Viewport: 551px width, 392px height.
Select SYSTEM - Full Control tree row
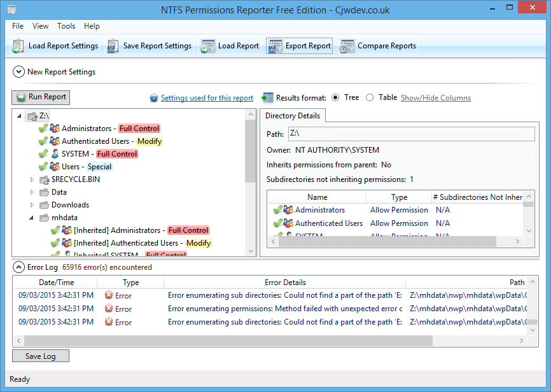(88, 154)
